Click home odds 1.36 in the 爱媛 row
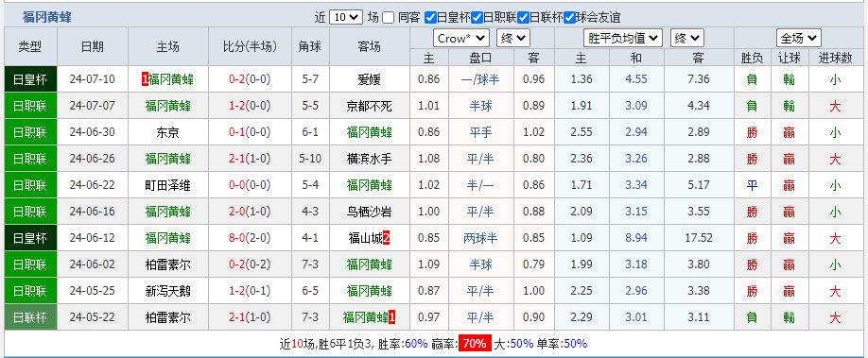Viewport: 868px width, 358px height. [x=582, y=79]
